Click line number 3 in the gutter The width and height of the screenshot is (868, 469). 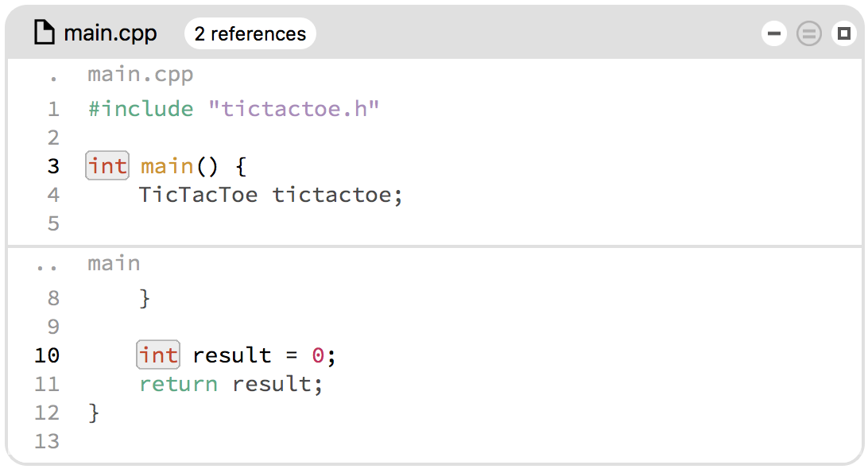[53, 166]
